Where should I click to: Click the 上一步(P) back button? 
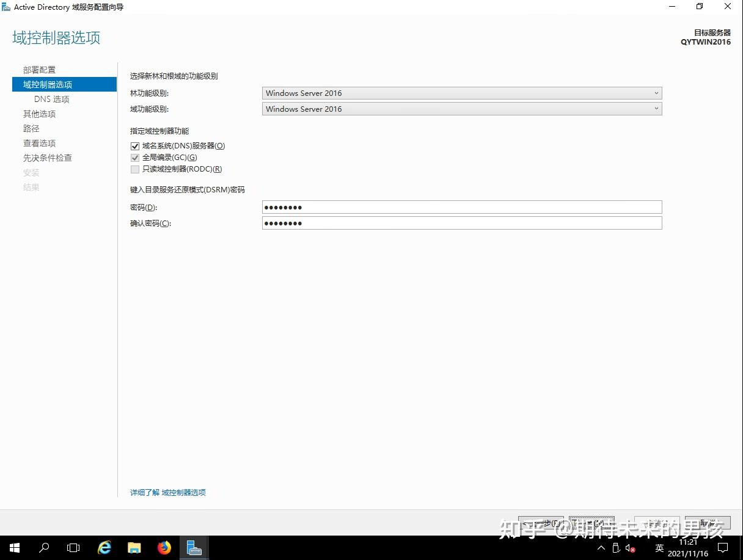541,523
